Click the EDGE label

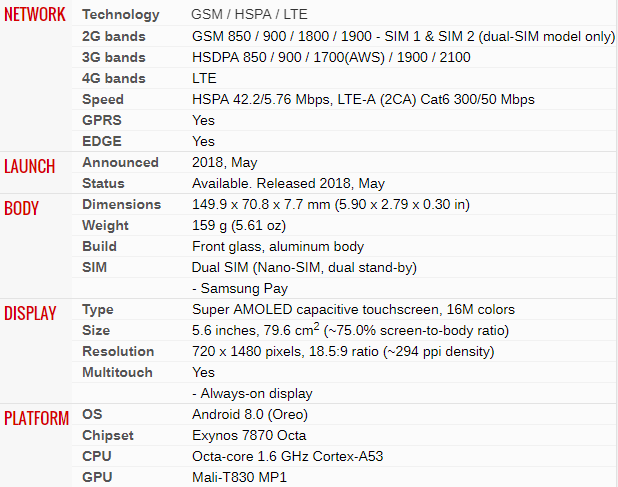[102, 141]
